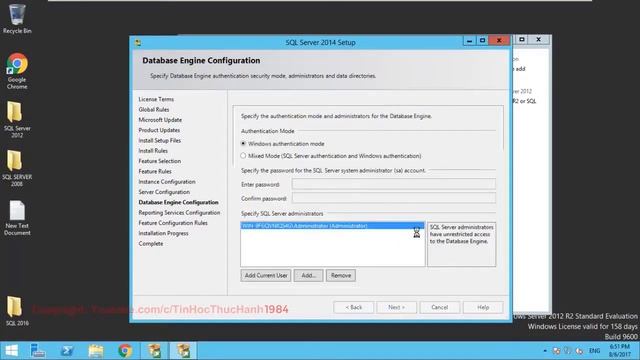This screenshot has height=360, width=640.
Task: Open the SQL 2016 desktop folder
Action: click(17, 311)
